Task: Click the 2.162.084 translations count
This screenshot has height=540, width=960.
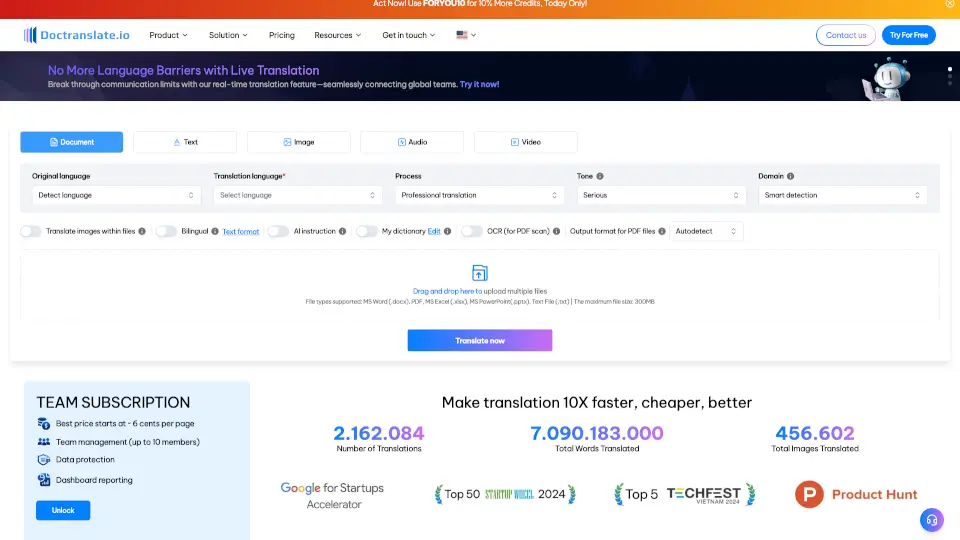Action: pos(379,433)
